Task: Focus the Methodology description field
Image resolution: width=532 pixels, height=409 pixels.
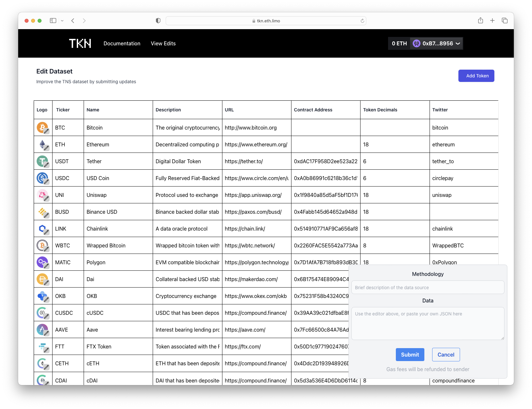Action: click(x=428, y=288)
